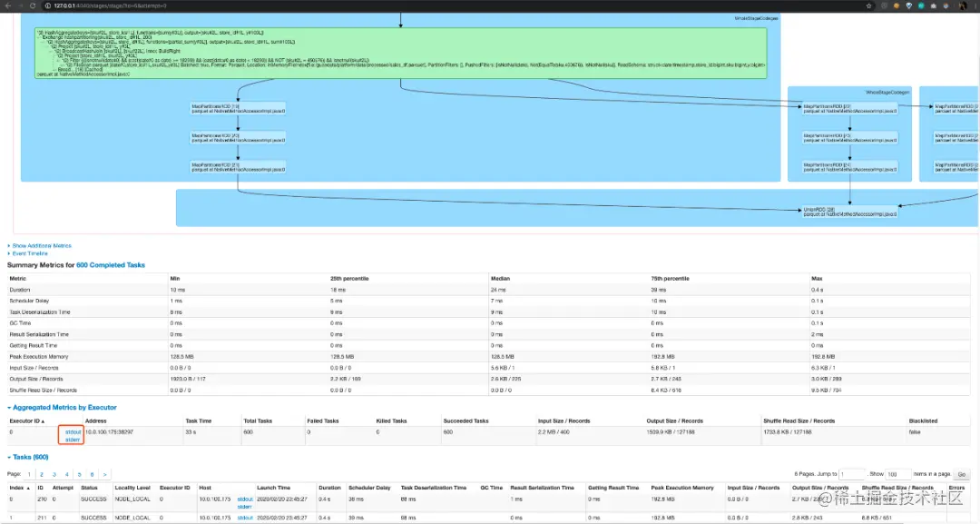This screenshot has height=524, width=980.
Task: Click the Median column header
Action: coord(500,278)
